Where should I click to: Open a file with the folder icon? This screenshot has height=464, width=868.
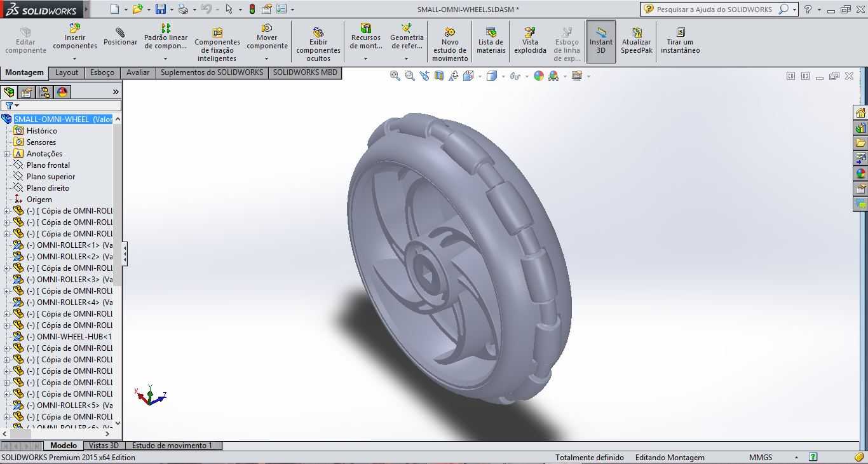(x=138, y=9)
